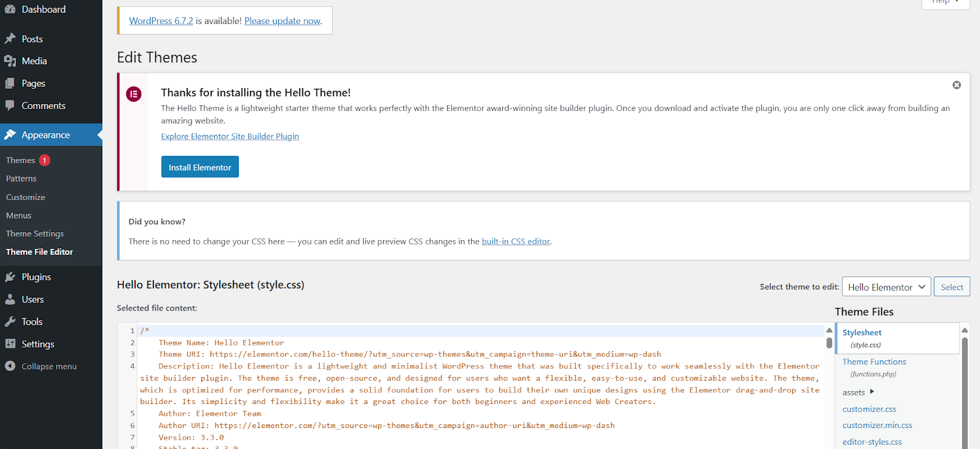This screenshot has height=449, width=980.
Task: Open Plugins via its plug icon
Action: 10,277
